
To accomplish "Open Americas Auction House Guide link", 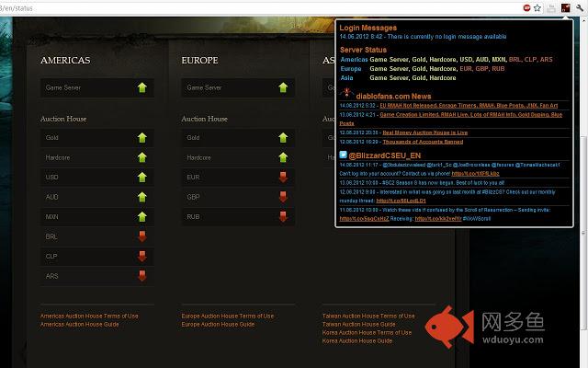I will click(x=80, y=325).
